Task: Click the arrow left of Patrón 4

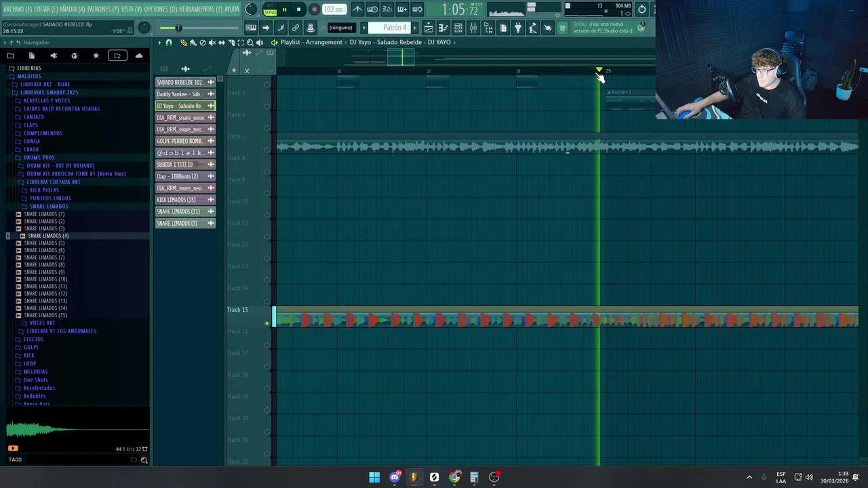Action: tap(363, 28)
